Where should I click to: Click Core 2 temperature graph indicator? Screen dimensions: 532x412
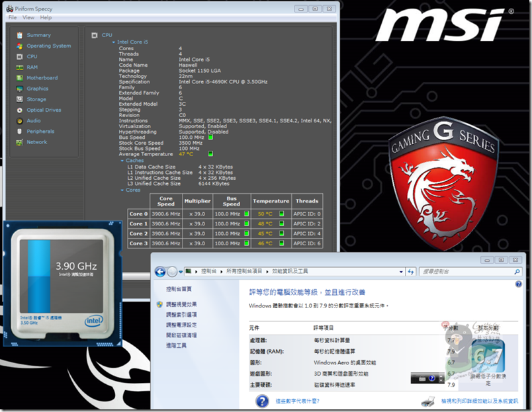click(x=281, y=233)
